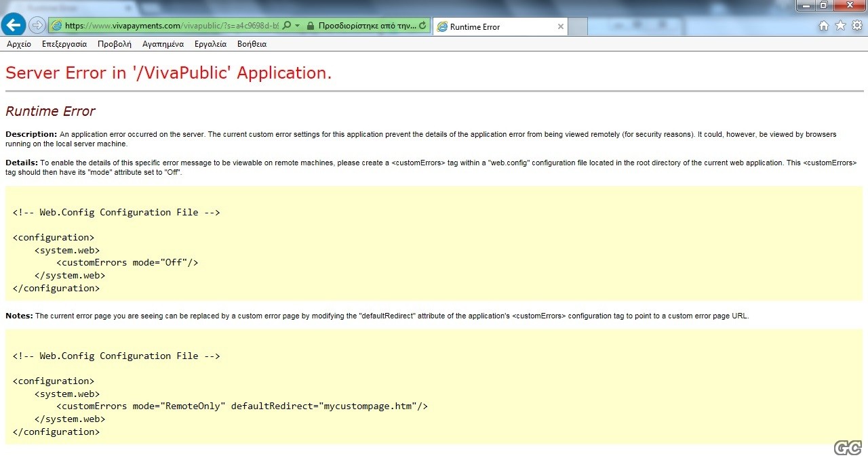Click the customErrors mode="Off" code line

pyautogui.click(x=127, y=263)
